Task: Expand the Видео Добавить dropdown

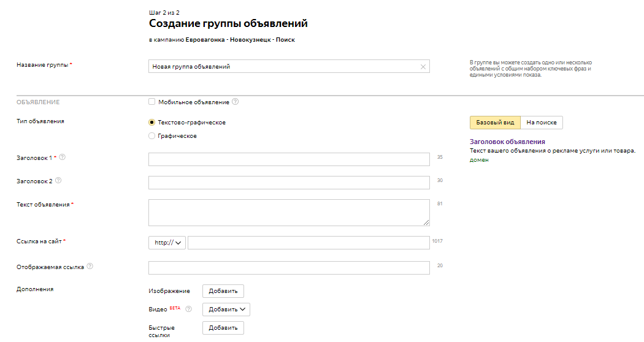Action: 226,309
